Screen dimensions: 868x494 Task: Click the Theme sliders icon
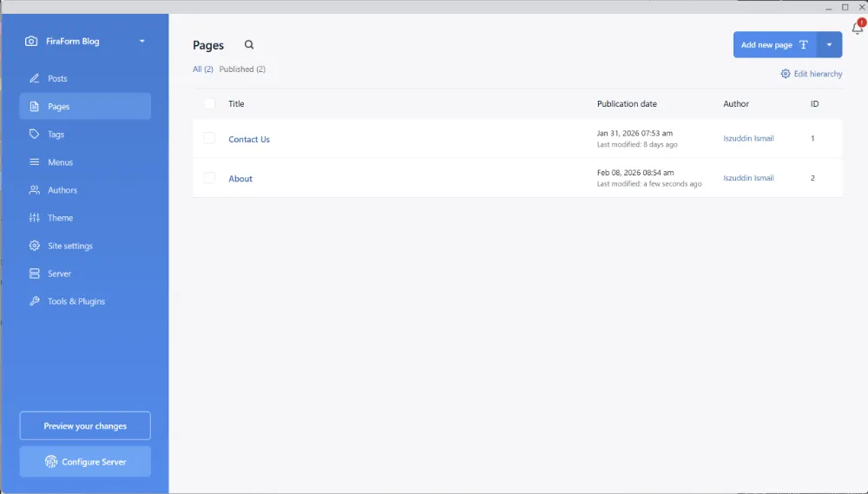[35, 218]
